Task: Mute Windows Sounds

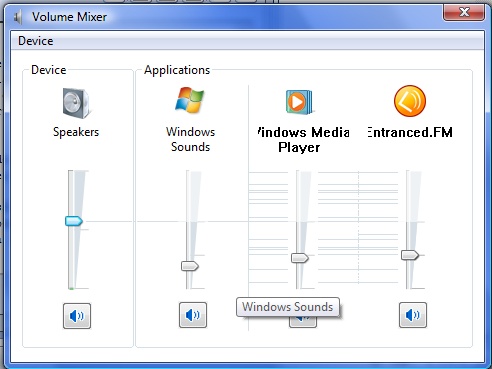Action: pyautogui.click(x=193, y=315)
